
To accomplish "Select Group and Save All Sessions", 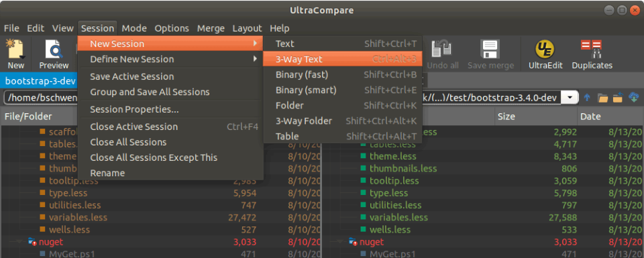I will coord(170,92).
